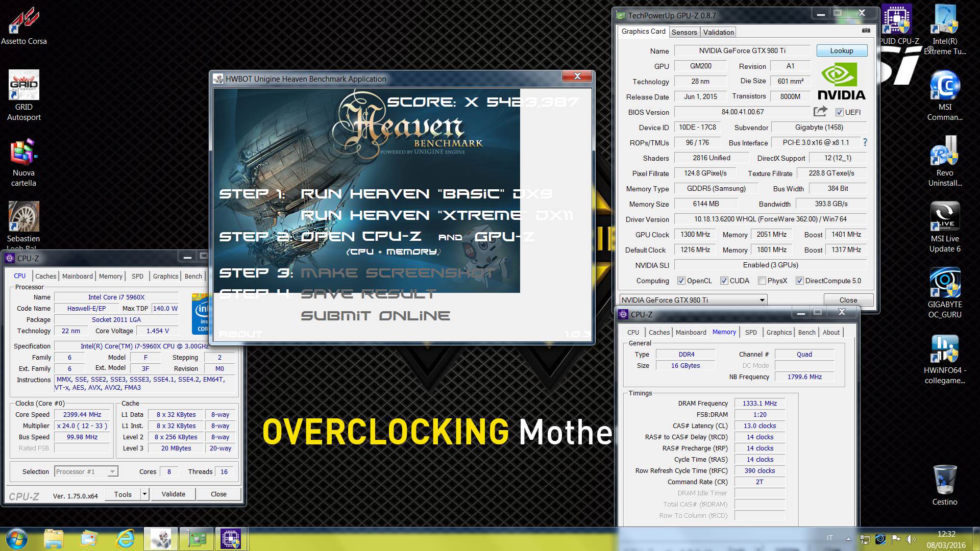The height and width of the screenshot is (551, 980).
Task: Click the taskbar clock showing 12:32
Action: click(x=946, y=539)
